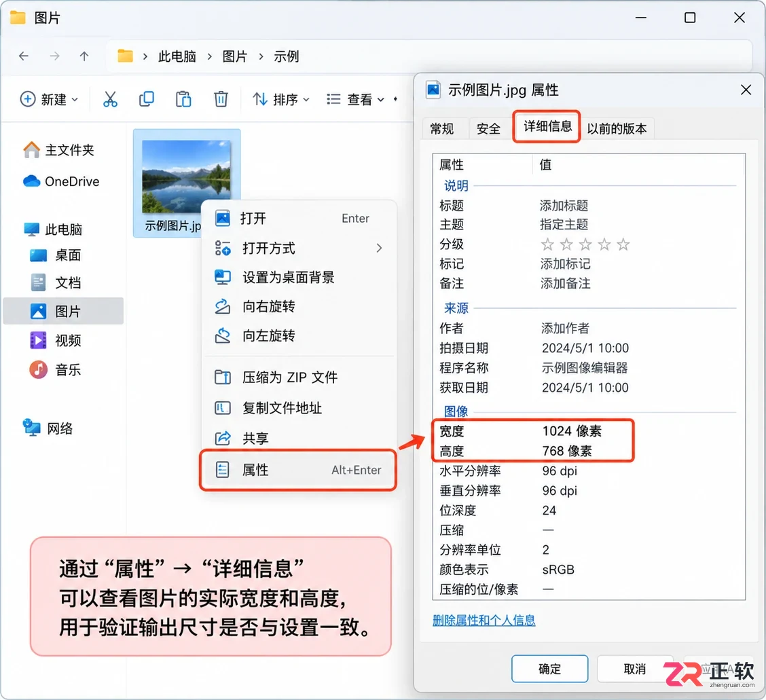Image resolution: width=766 pixels, height=700 pixels.
Task: Choose 打开 from the context menu
Action: (299, 218)
